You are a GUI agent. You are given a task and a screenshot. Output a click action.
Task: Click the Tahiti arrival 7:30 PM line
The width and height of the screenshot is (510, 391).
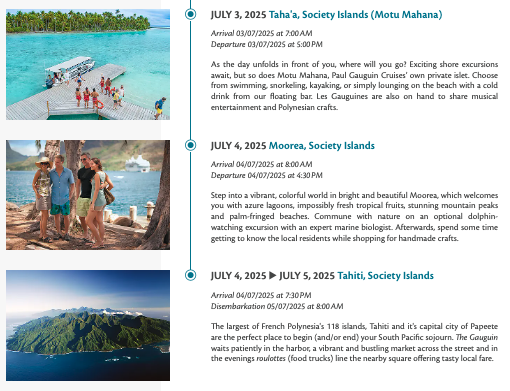point(261,295)
